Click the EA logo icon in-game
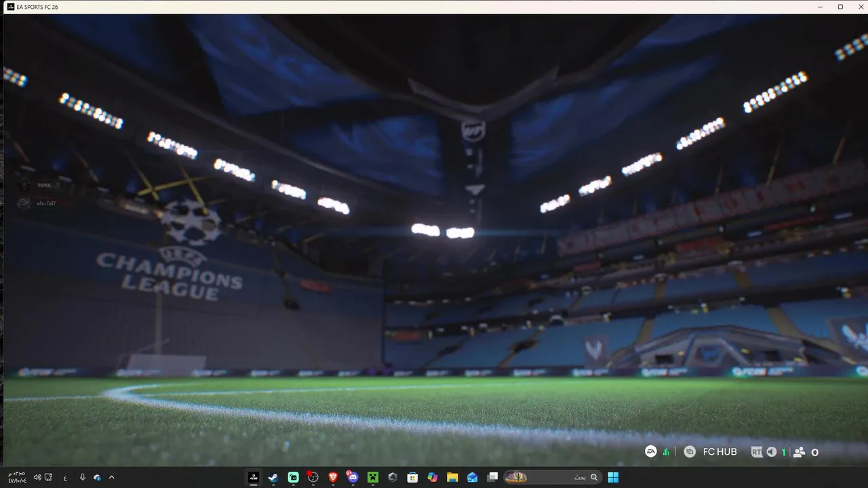The width and height of the screenshot is (868, 488). pos(651,452)
